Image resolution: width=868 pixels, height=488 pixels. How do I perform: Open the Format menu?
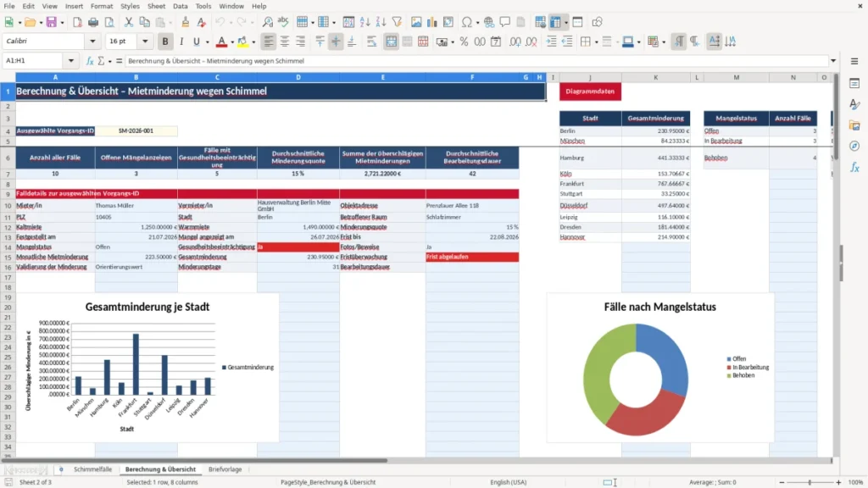[102, 6]
